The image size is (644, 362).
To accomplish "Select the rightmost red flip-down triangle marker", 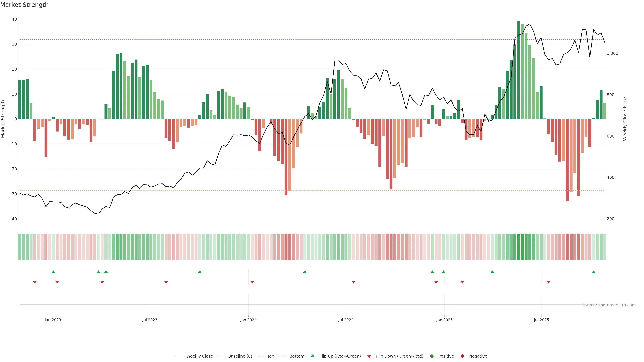I will click(549, 282).
